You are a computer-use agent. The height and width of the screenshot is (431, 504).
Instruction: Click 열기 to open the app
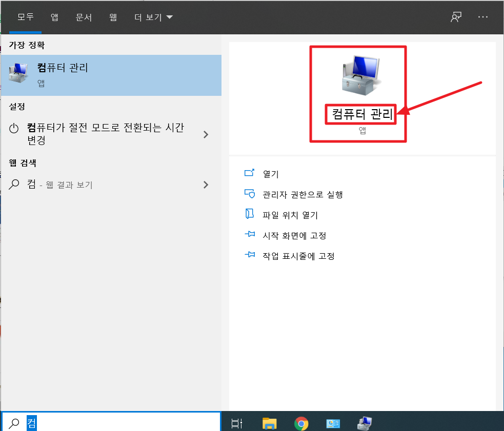(271, 174)
